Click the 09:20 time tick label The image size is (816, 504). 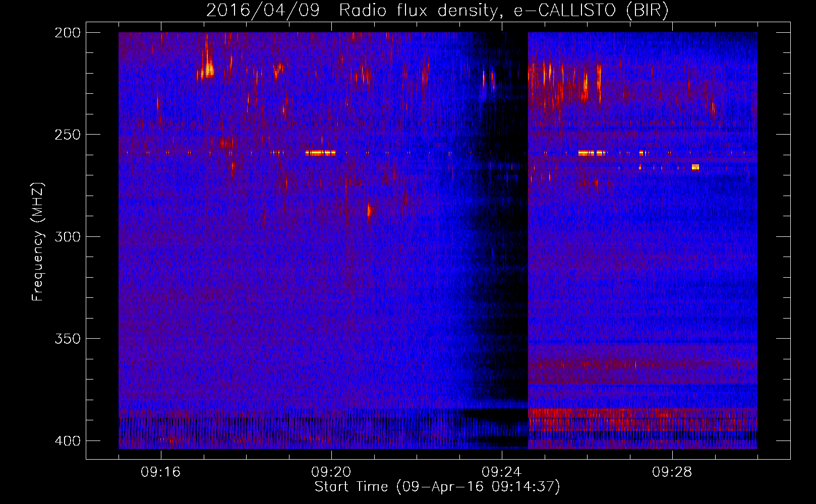[x=331, y=472]
